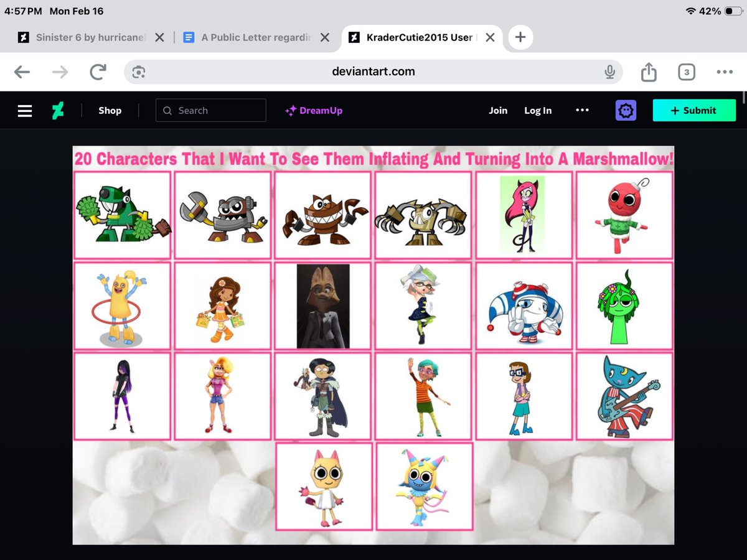Click the purple gear badge icon
The width and height of the screenshot is (747, 560).
626,110
